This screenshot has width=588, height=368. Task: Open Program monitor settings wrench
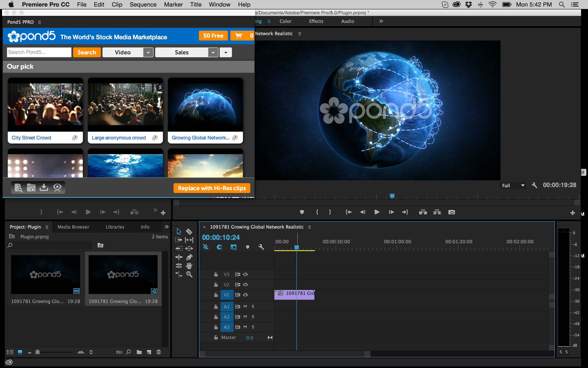(534, 185)
